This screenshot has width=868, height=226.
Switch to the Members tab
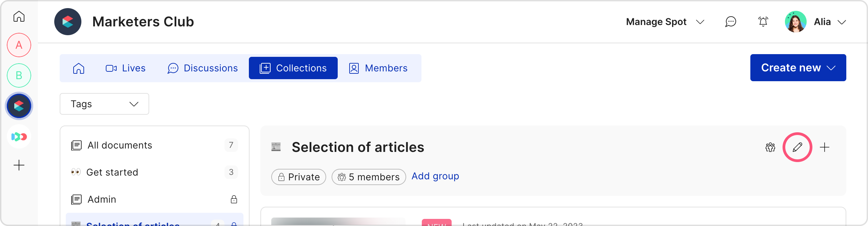(x=378, y=68)
